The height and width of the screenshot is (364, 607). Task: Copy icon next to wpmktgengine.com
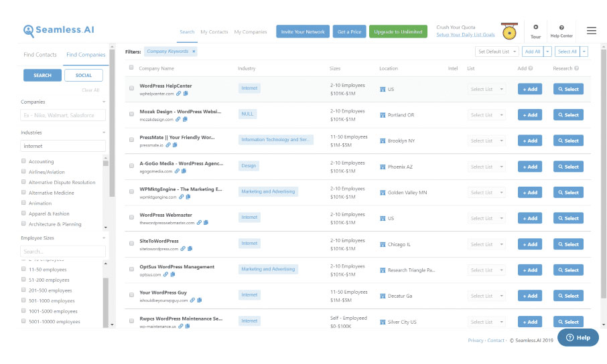pyautogui.click(x=188, y=197)
